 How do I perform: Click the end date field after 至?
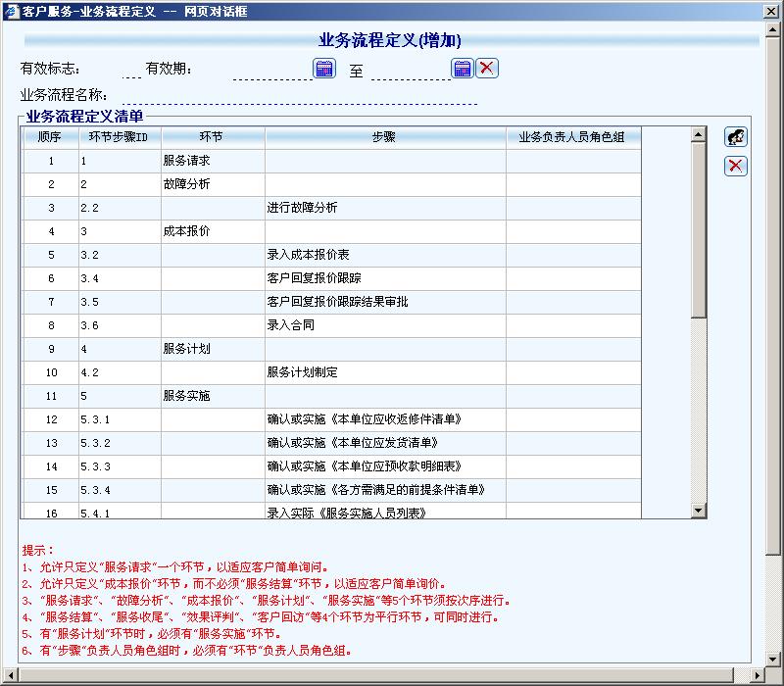[409, 71]
